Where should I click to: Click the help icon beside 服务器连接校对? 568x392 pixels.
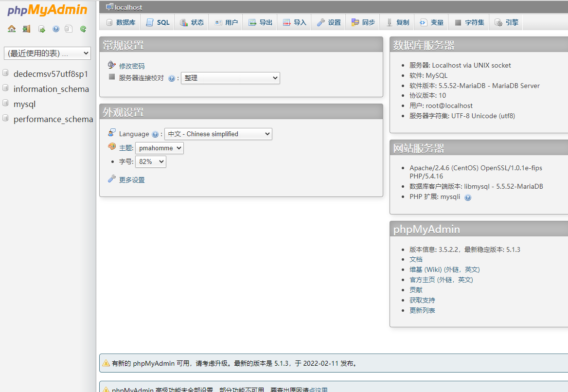coord(172,78)
